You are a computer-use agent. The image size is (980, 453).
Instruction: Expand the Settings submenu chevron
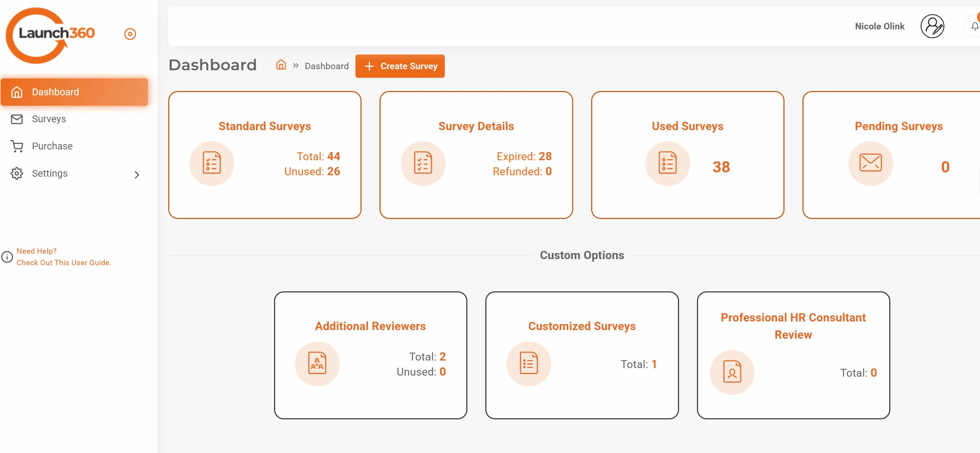(x=137, y=175)
